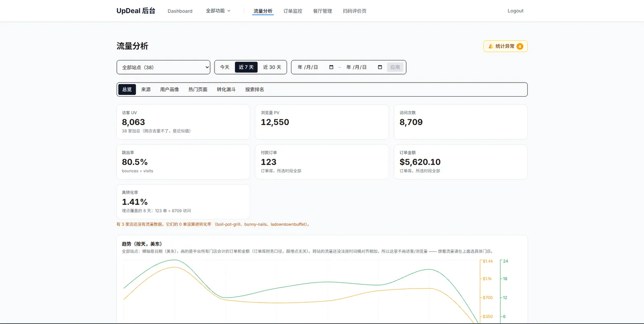Click the Logout link

pyautogui.click(x=516, y=11)
